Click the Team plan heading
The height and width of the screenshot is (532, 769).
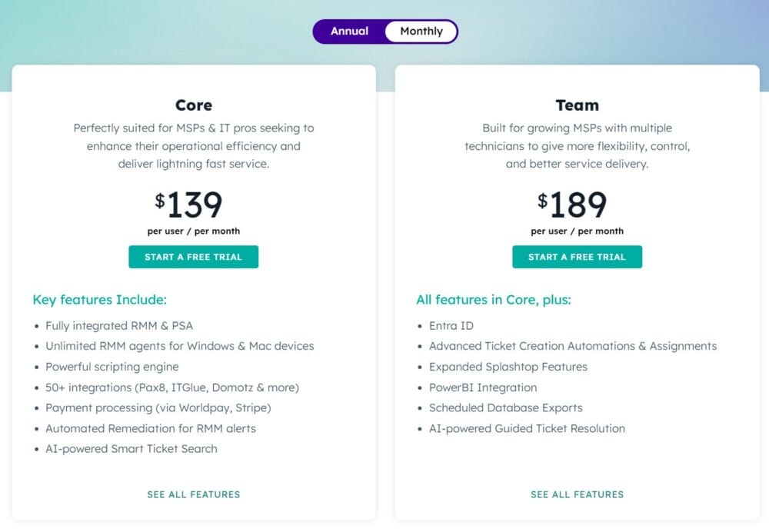pyautogui.click(x=577, y=105)
